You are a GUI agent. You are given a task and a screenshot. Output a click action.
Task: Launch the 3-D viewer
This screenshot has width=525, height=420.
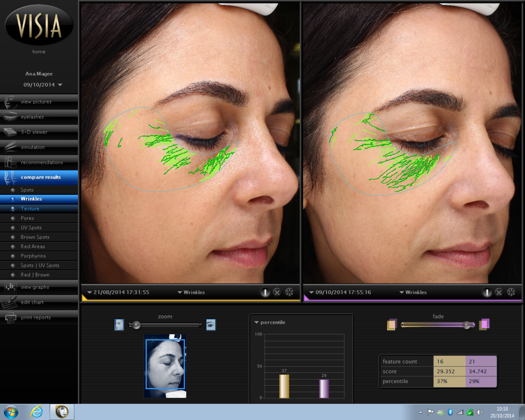click(34, 132)
